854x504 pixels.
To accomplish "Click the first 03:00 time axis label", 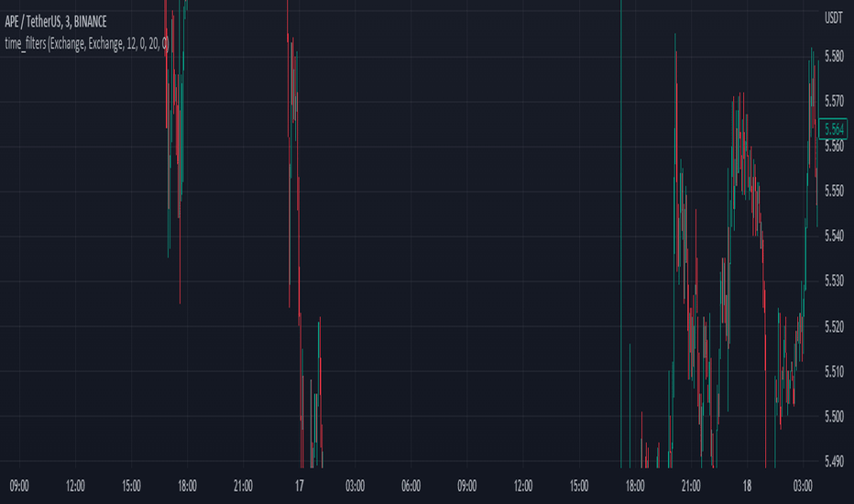I will [x=356, y=486].
